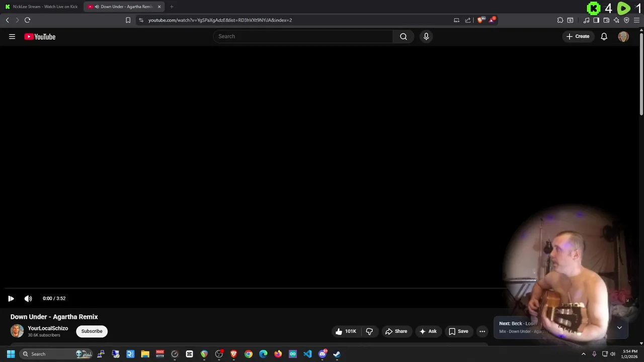Toggle the browser sidebar panel

(x=596, y=20)
